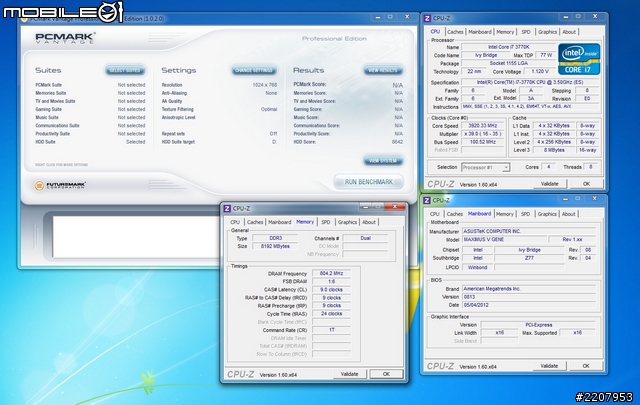Click OK in the CPU tab window
The height and width of the screenshot is (405, 640).
point(586,184)
